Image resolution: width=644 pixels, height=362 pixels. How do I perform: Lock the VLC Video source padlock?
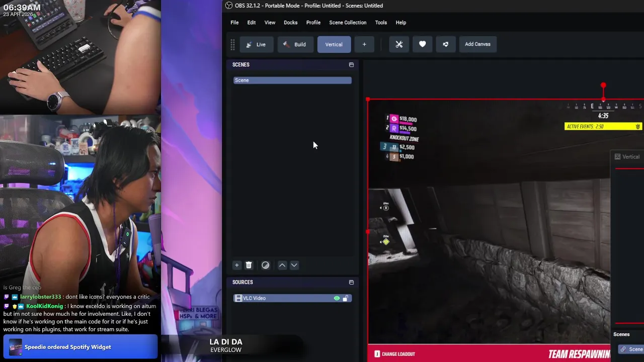[345, 298]
